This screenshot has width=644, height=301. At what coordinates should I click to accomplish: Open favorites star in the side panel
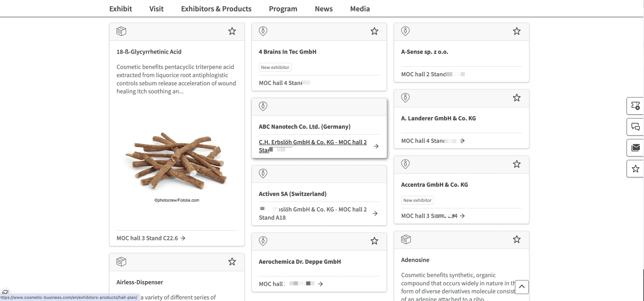point(635,169)
